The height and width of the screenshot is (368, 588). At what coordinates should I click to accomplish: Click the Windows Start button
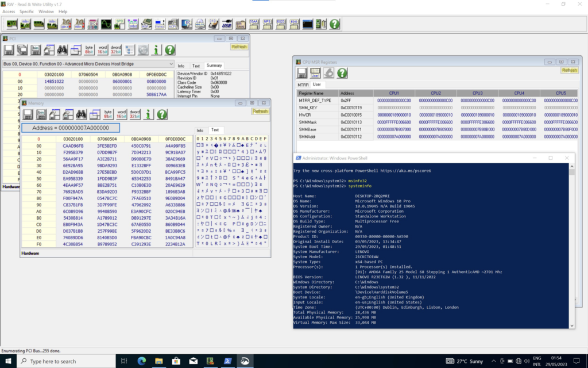tap(8, 361)
